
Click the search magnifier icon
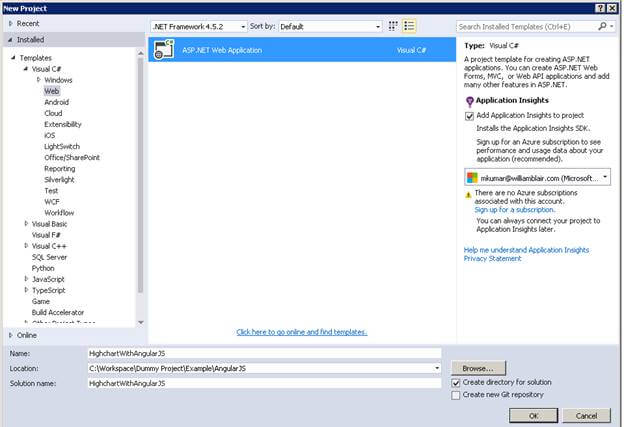point(602,26)
